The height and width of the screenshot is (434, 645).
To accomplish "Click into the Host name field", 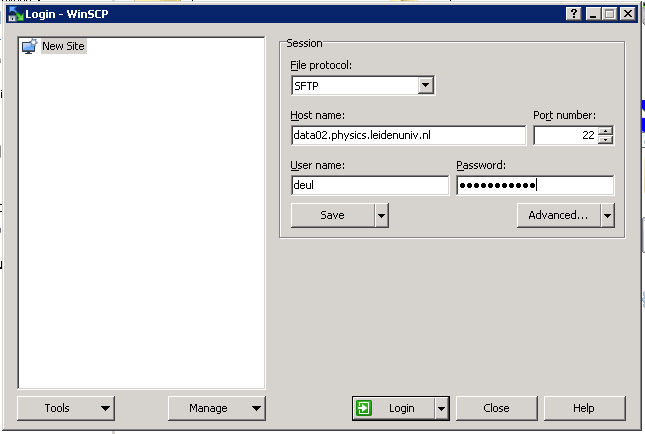I will coord(407,135).
